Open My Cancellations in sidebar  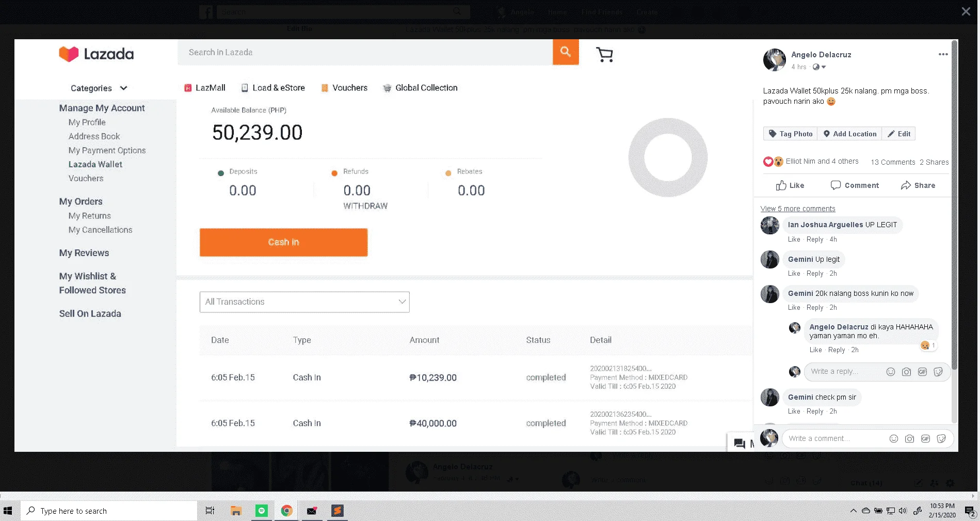100,230
